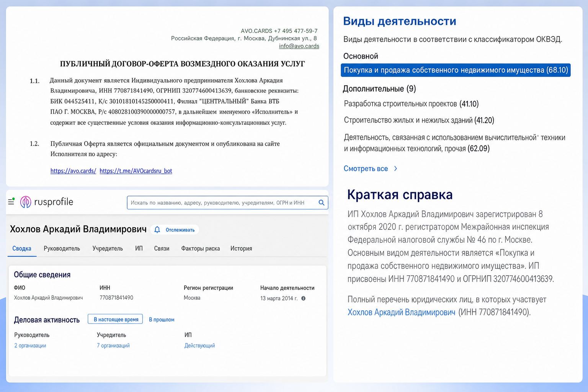This screenshot has height=392, width=588.
Task: Click the date 13 марта 2014 г.
Action: pyautogui.click(x=279, y=298)
